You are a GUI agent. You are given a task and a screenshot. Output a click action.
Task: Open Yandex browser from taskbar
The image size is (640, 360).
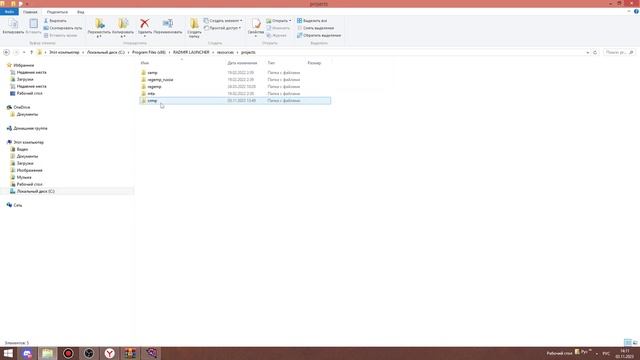[109, 353]
